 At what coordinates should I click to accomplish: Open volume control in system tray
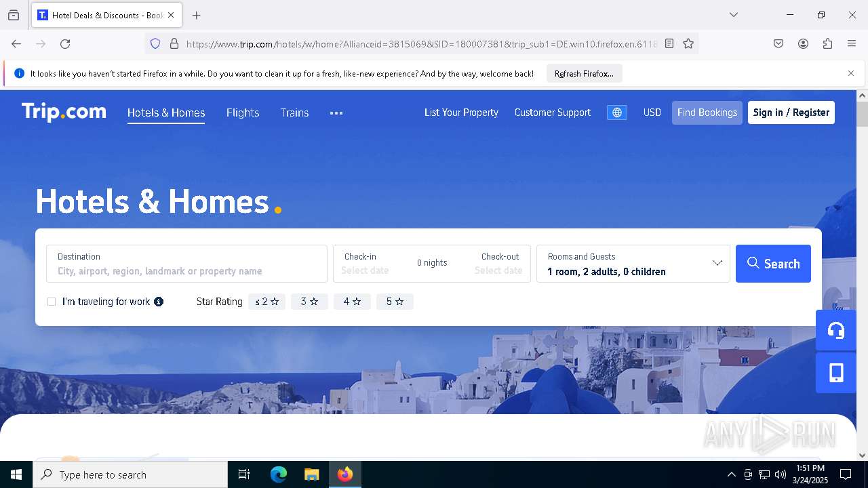pyautogui.click(x=781, y=474)
